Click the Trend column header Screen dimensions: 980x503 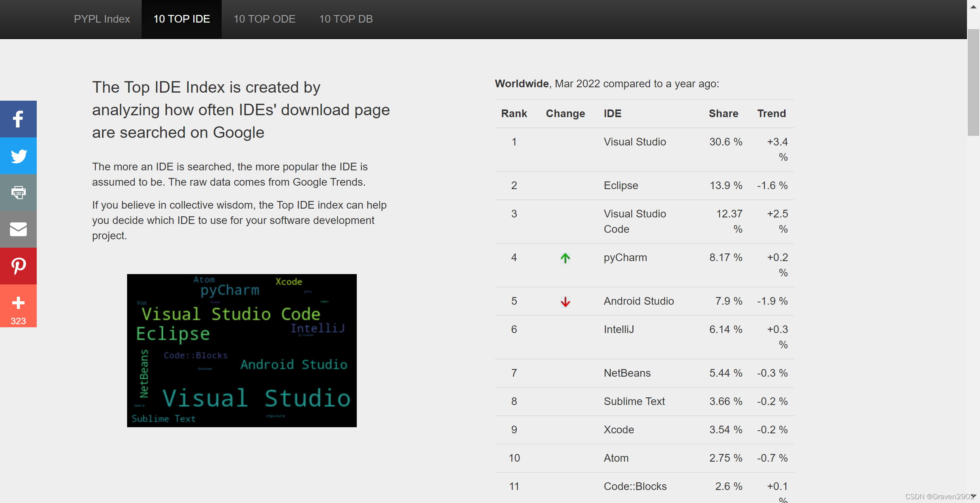click(771, 113)
